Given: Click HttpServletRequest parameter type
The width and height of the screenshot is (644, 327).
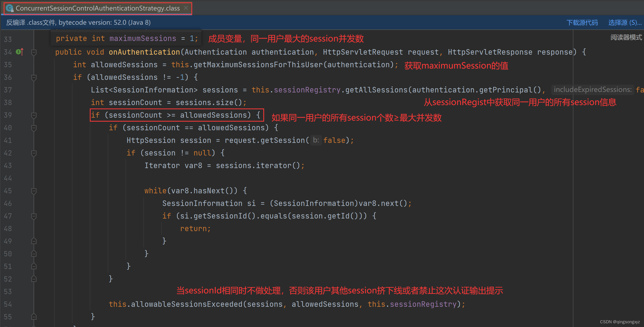Looking at the screenshot, I should (363, 52).
